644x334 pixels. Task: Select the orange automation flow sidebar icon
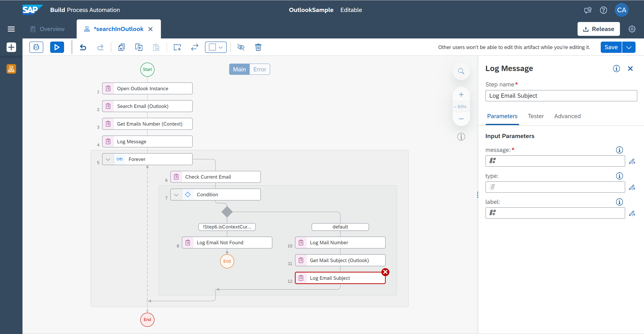(x=11, y=69)
